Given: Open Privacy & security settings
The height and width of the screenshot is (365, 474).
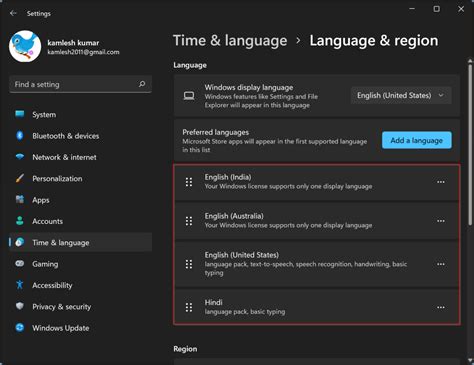Looking at the screenshot, I should [80, 307].
